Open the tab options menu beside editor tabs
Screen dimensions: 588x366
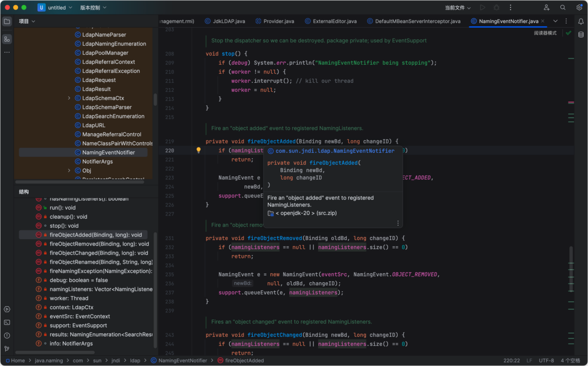(x=566, y=22)
